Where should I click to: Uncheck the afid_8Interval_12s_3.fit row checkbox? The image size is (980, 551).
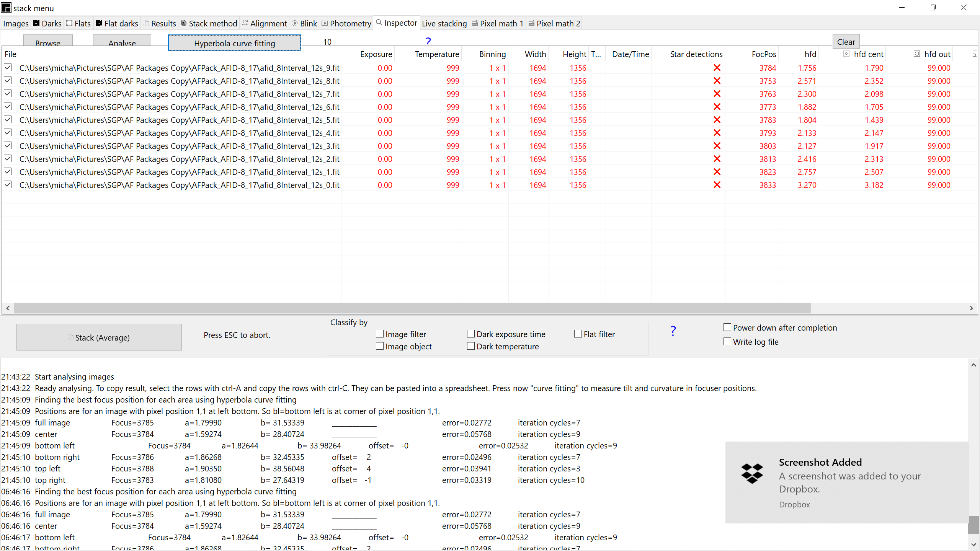(x=8, y=146)
